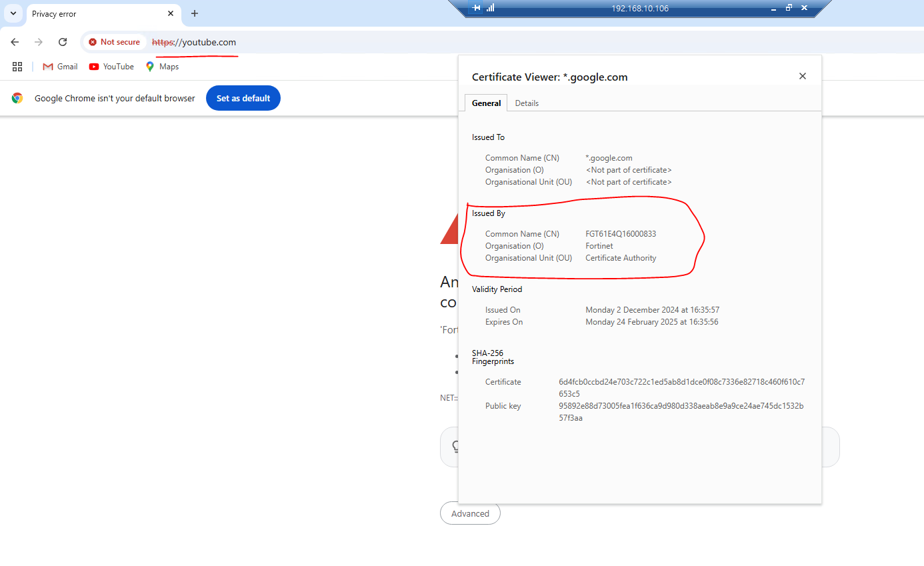The width and height of the screenshot is (924, 566).
Task: Click the Chrome logo in default browser bar
Action: (x=17, y=98)
